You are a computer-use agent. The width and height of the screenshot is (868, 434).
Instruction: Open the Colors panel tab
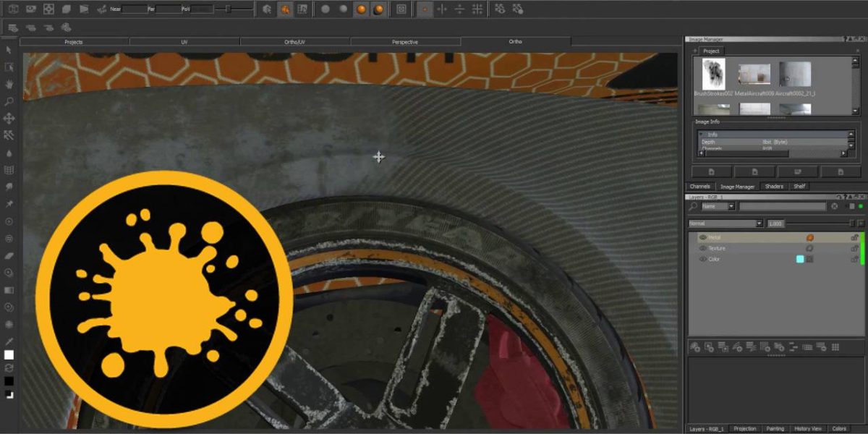coord(839,429)
